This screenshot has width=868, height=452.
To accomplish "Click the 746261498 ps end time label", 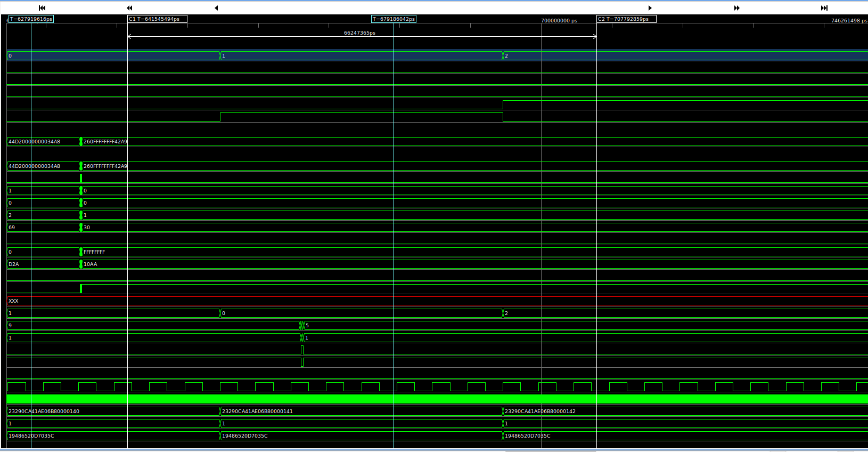I will tap(849, 21).
